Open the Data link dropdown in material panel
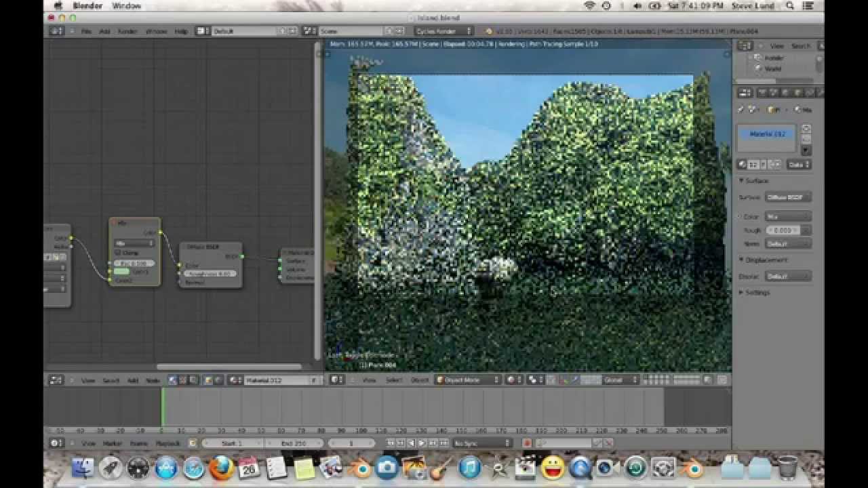 [798, 164]
